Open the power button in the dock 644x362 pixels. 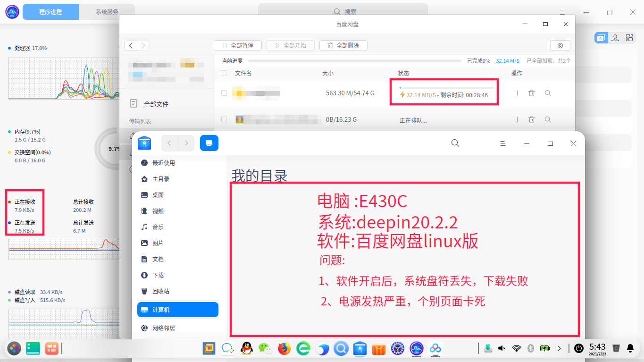click(x=579, y=348)
